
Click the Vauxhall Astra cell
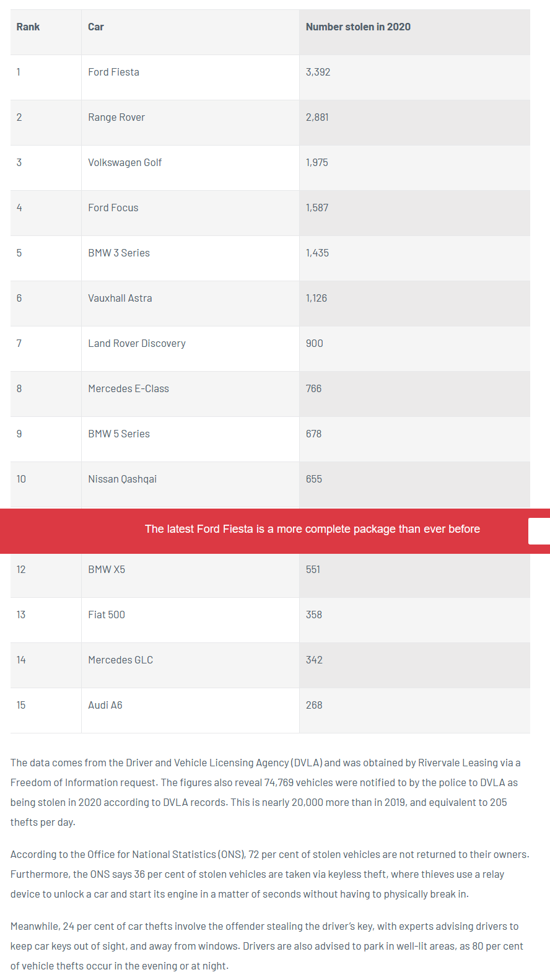click(x=120, y=299)
